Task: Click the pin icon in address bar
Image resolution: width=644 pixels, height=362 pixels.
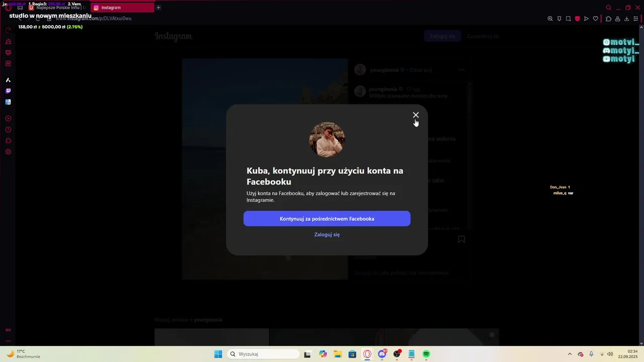Action: pyautogui.click(x=559, y=19)
